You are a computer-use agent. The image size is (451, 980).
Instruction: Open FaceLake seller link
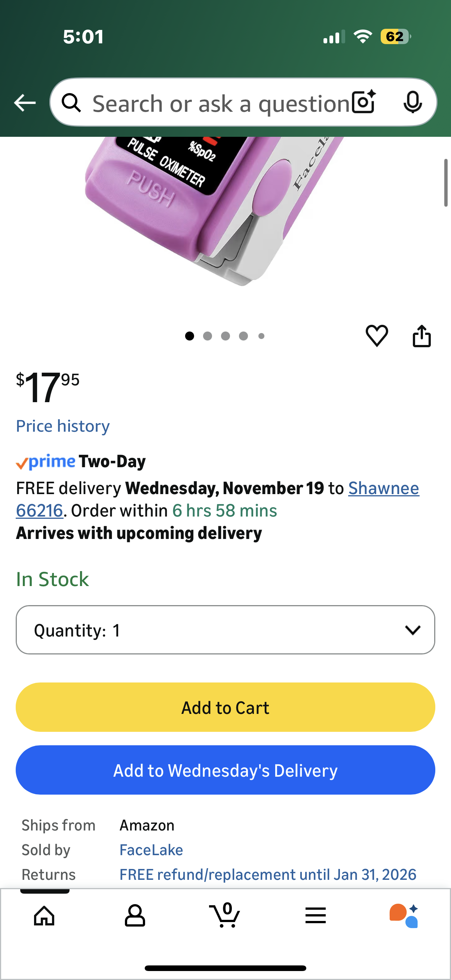point(151,850)
